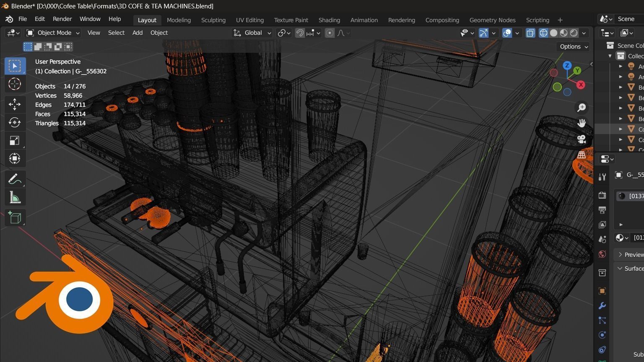Select the Move tool
This screenshot has height=362, width=644.
pos(15,104)
